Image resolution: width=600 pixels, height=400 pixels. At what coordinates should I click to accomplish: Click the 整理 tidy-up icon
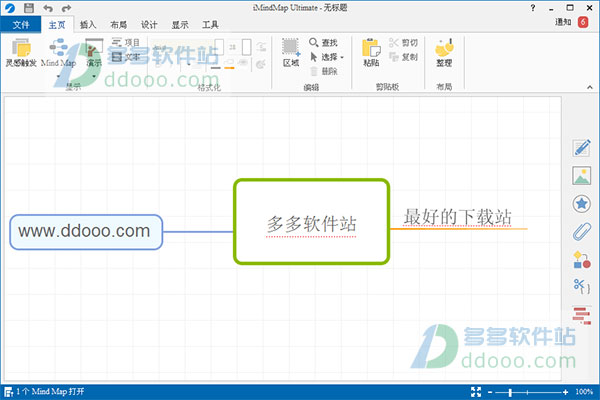[444, 52]
